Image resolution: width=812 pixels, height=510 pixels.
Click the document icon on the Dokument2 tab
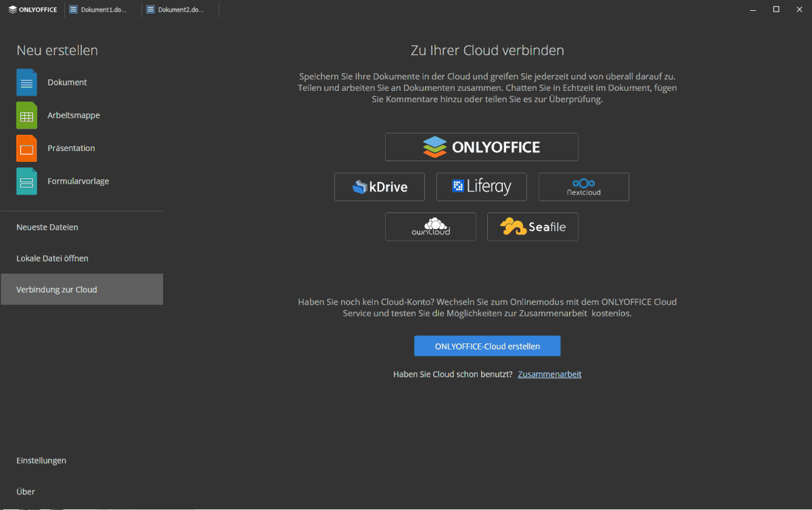(150, 9)
